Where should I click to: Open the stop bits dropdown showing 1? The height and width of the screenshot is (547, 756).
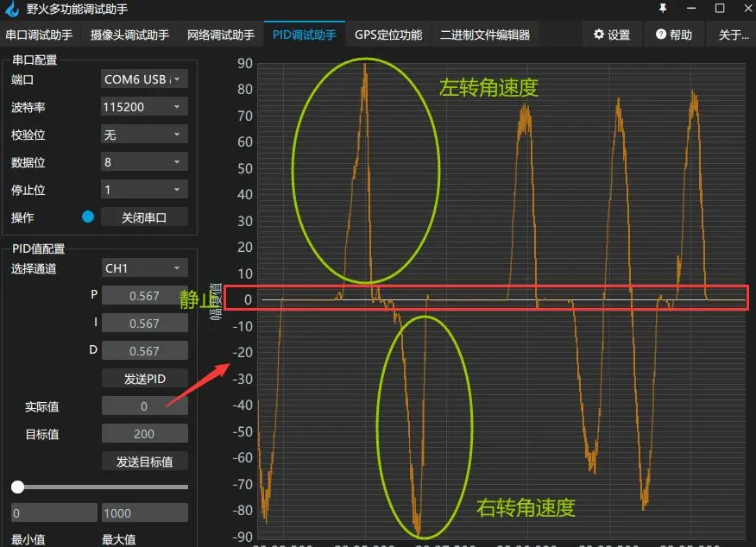(x=144, y=190)
